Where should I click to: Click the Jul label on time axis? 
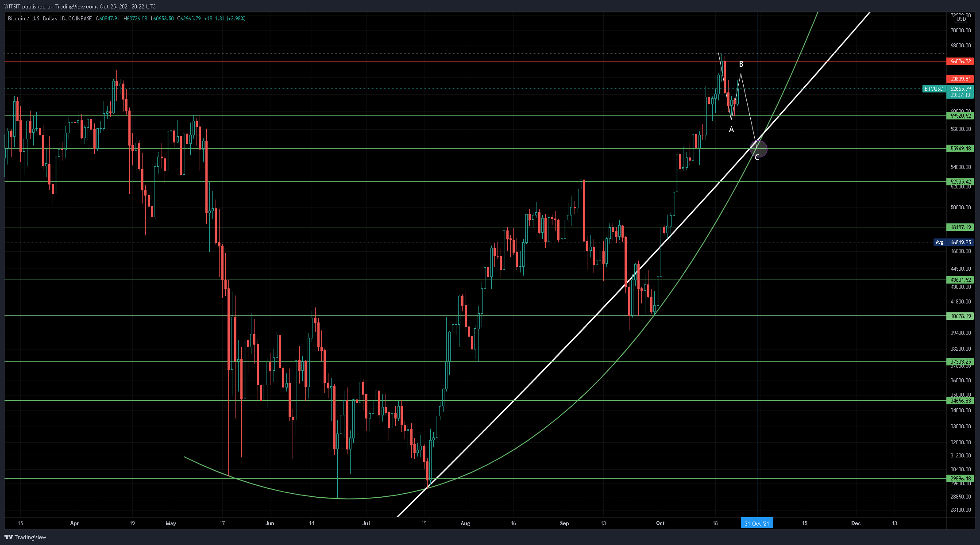pos(366,523)
